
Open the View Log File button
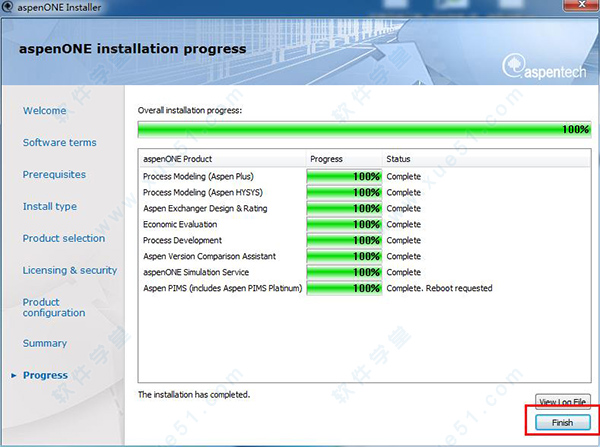click(562, 401)
